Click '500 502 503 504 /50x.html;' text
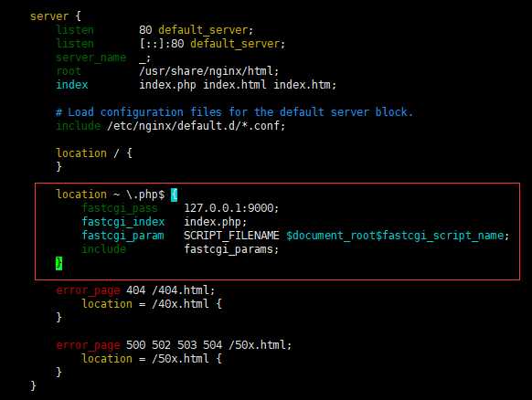This screenshot has width=532, height=400. (208, 345)
